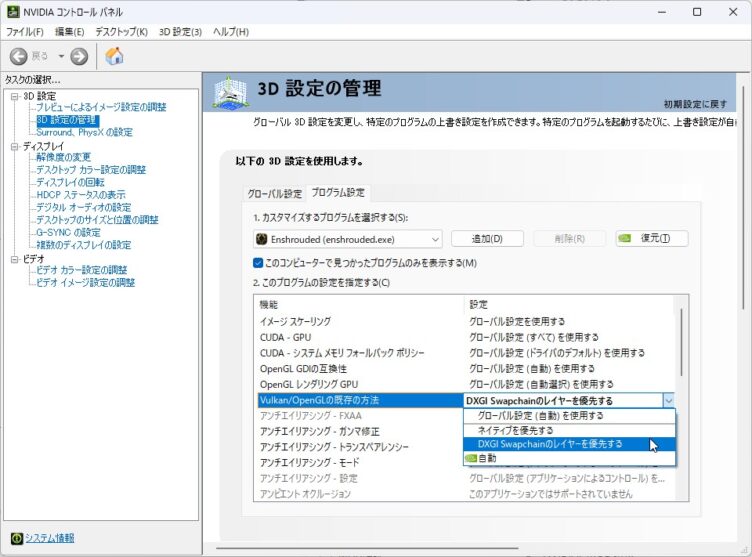The width and height of the screenshot is (752, 557).
Task: Click 初期設定に戻す link
Action: tap(695, 104)
